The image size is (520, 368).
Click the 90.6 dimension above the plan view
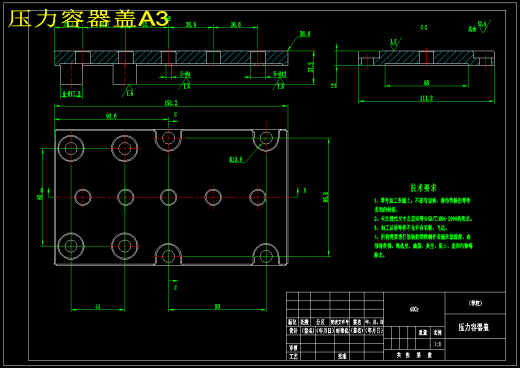click(x=111, y=116)
